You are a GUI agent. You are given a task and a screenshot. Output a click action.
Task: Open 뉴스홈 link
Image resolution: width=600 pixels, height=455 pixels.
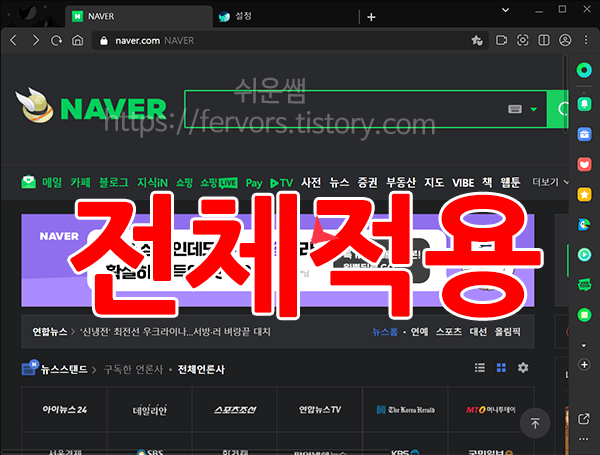pos(385,331)
